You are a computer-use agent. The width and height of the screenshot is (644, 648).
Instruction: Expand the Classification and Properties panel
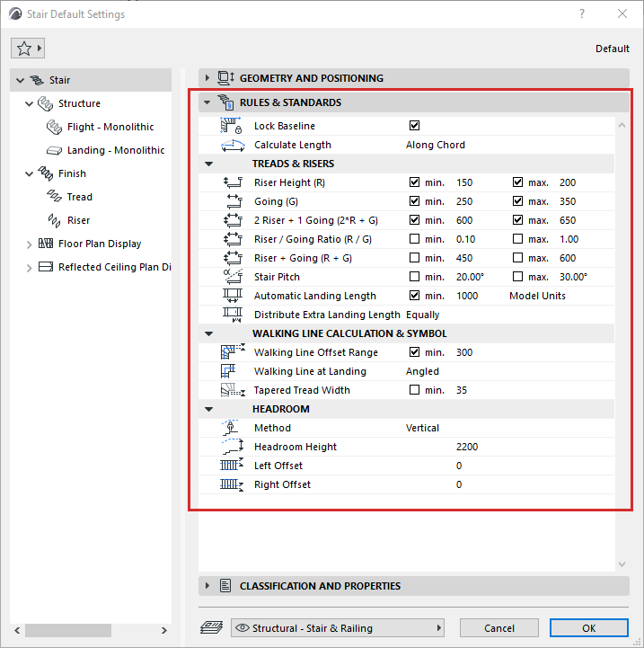[x=207, y=586]
